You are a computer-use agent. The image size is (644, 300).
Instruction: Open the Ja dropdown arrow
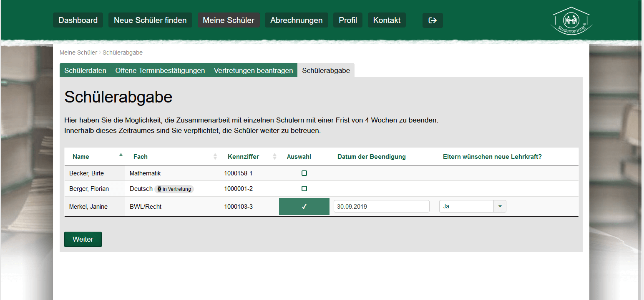click(500, 207)
